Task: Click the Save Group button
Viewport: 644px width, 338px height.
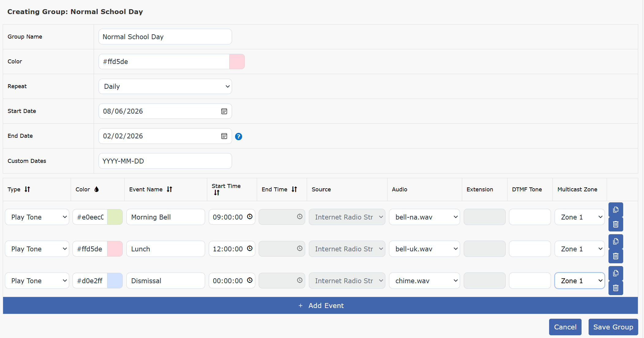Action: point(613,327)
